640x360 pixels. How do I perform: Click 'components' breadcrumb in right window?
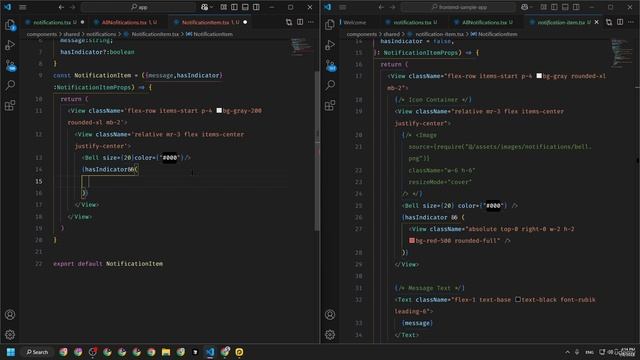(x=362, y=34)
